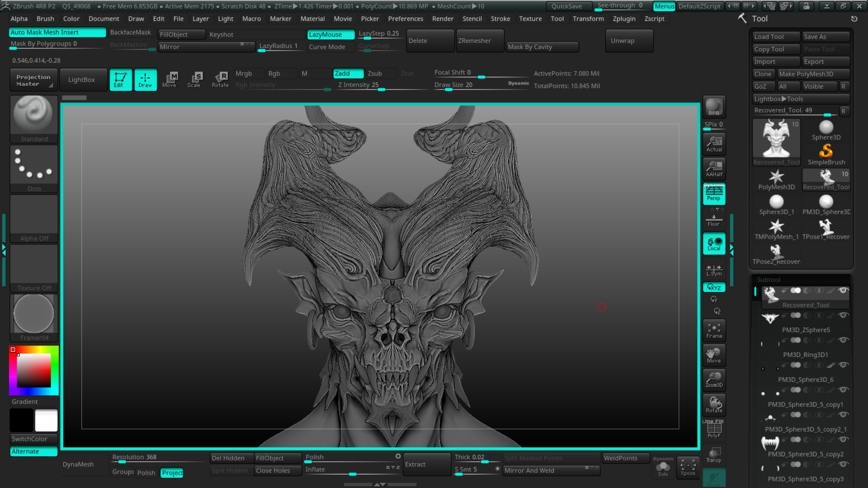Click the Rotate view icon on right shelf
This screenshot has width=868, height=488.
coord(714,405)
